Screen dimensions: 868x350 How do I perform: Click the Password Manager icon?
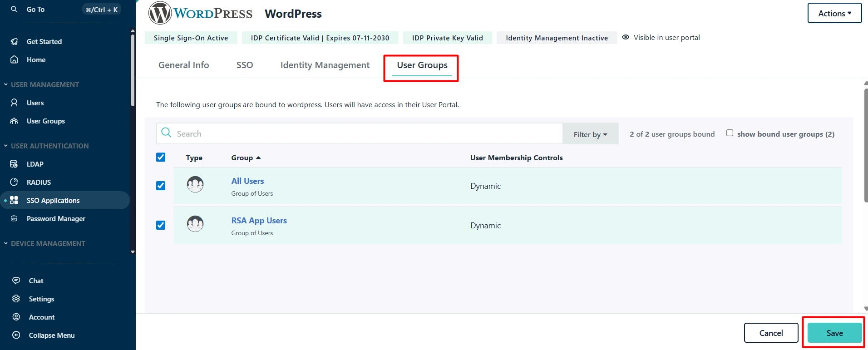(15, 218)
